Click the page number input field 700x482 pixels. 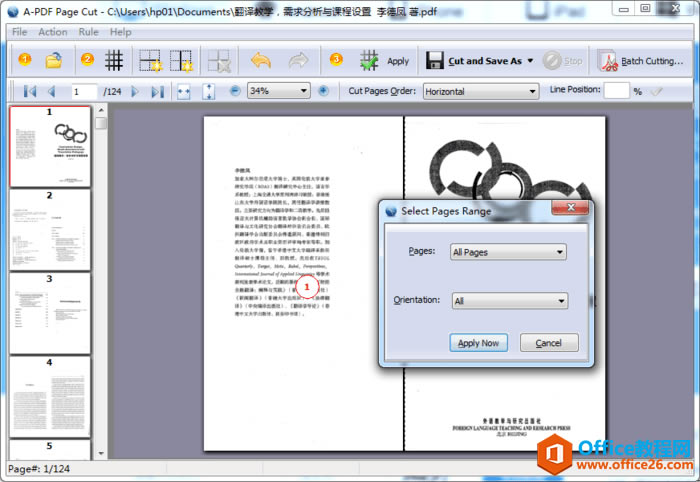point(84,91)
